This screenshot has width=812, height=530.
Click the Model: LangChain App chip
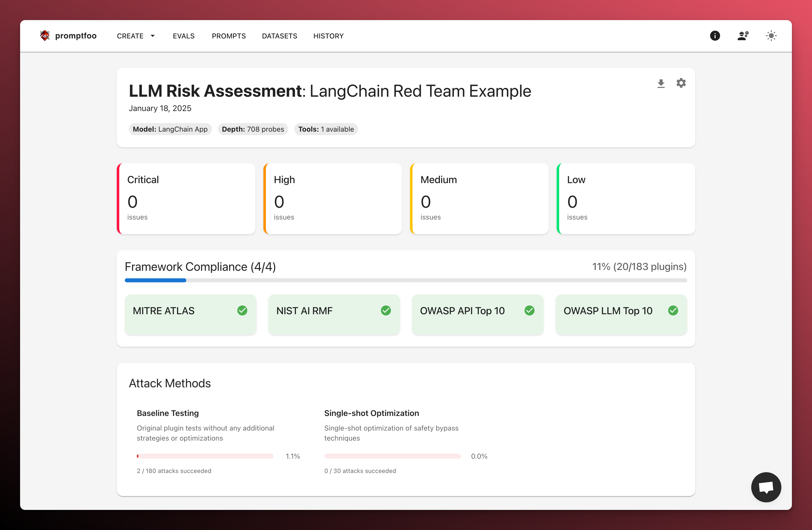(x=170, y=129)
